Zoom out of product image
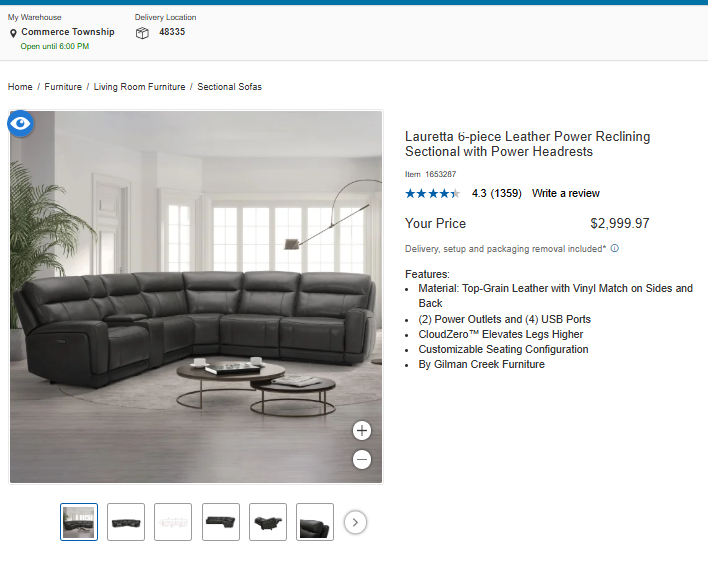The image size is (708, 567). pyautogui.click(x=362, y=460)
